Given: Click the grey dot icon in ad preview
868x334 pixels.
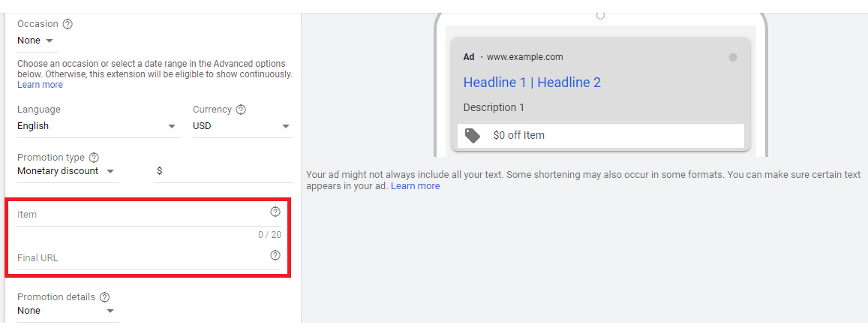Looking at the screenshot, I should [x=733, y=57].
